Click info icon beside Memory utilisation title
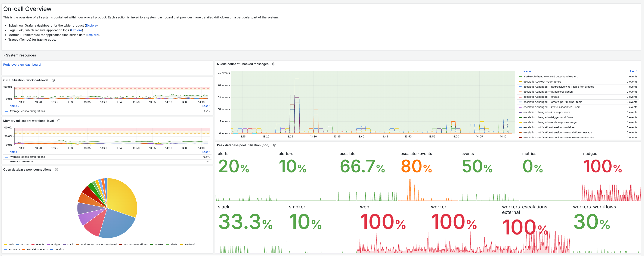This screenshot has width=644, height=256. pos(59,121)
